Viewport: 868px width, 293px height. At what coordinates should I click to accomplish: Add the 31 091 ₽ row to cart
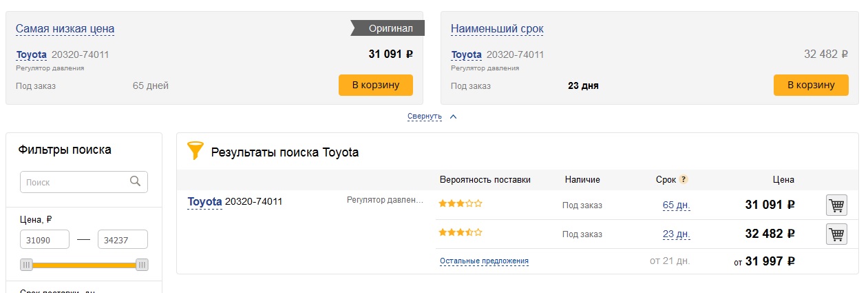pyautogui.click(x=836, y=205)
